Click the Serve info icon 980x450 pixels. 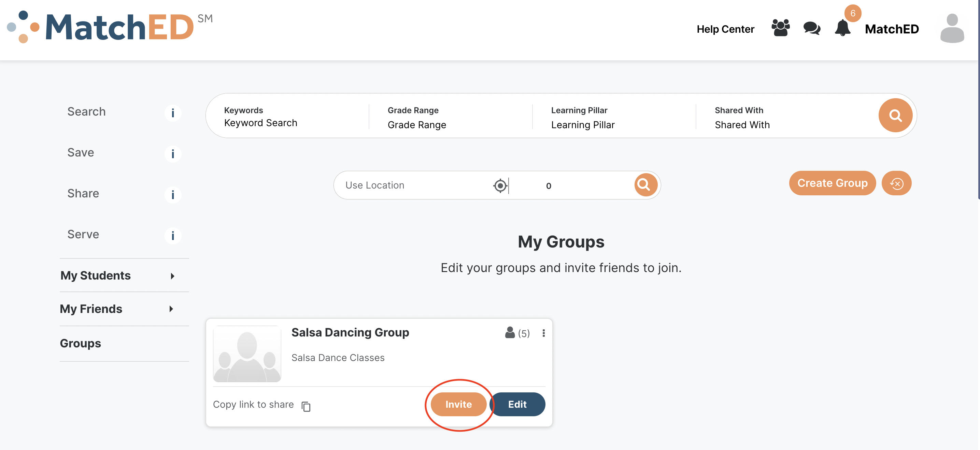173,236
